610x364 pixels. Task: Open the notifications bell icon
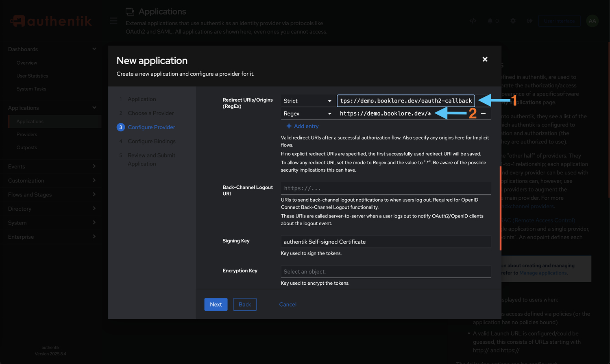490,21
